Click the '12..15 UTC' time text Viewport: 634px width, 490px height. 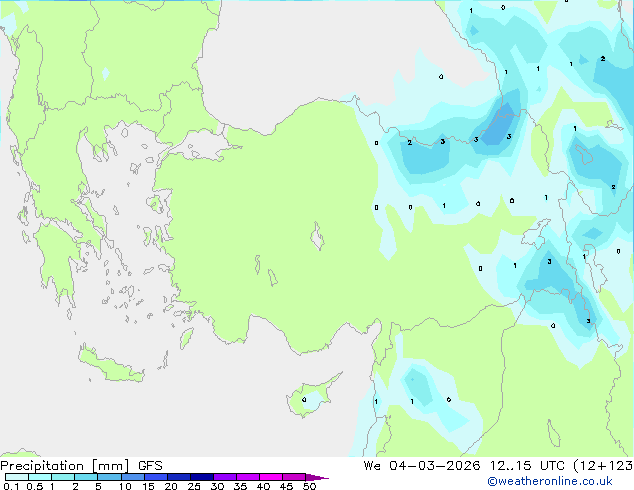coord(527,466)
